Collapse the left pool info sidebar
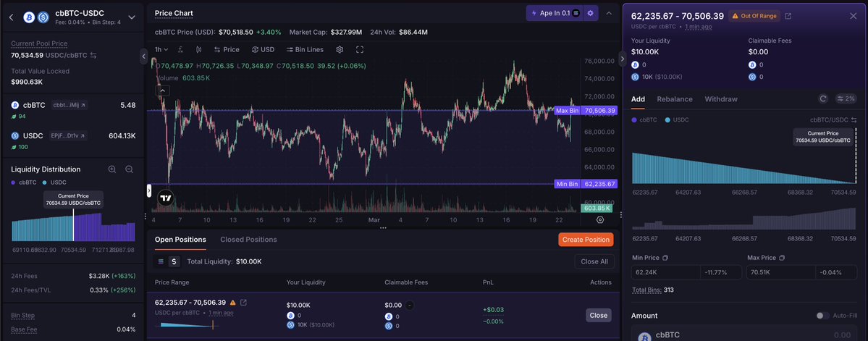868x341 pixels. (143, 56)
